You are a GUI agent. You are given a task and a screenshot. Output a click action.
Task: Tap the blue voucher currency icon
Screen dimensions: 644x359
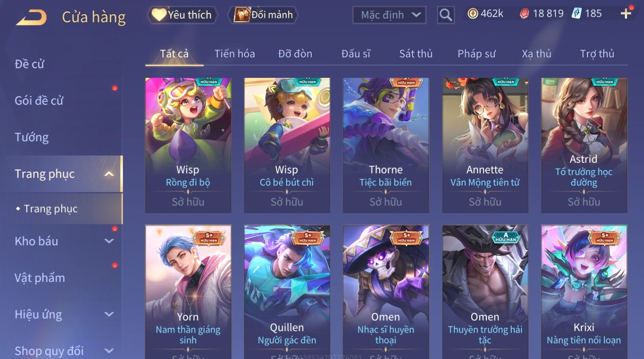click(x=577, y=14)
